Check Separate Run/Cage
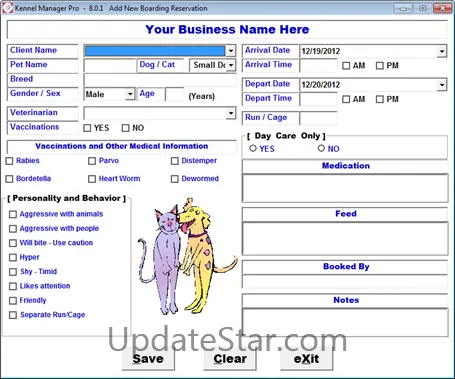The height and width of the screenshot is (379, 455). 13,315
